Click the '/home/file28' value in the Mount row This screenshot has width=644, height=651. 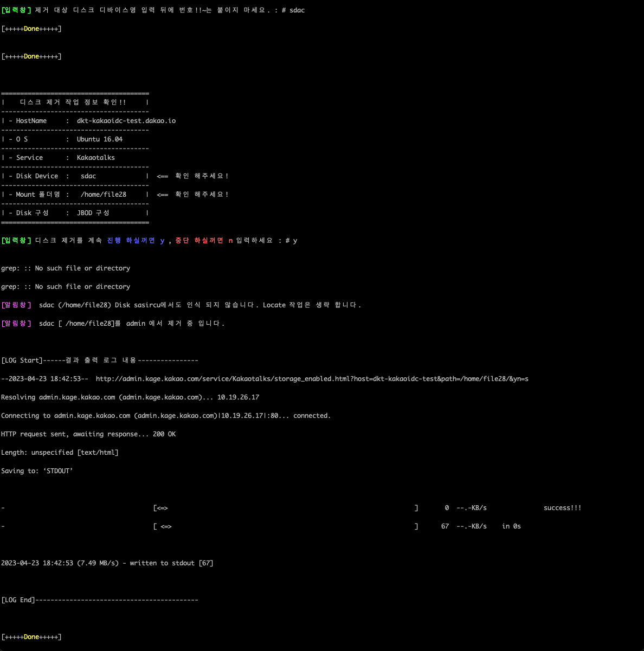point(104,195)
